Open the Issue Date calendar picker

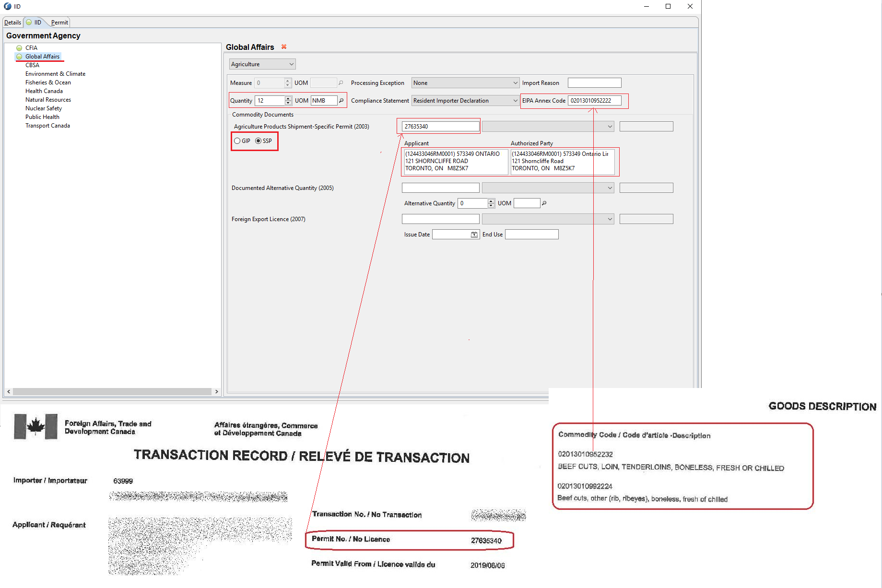pyautogui.click(x=474, y=235)
